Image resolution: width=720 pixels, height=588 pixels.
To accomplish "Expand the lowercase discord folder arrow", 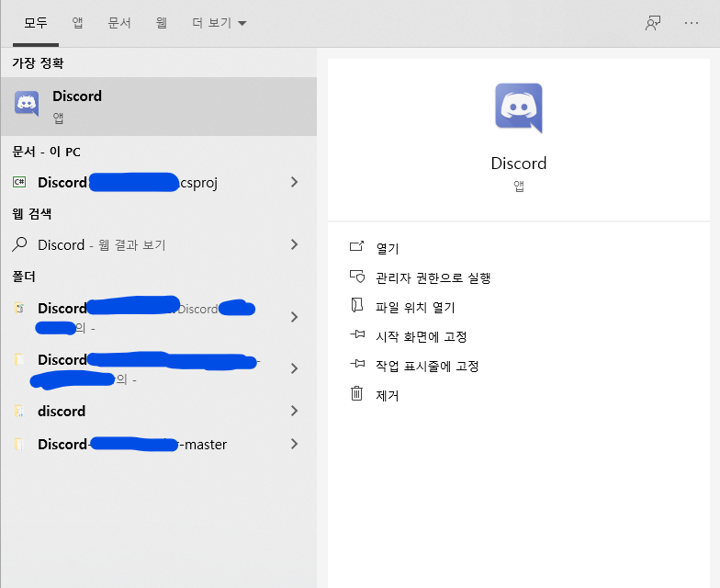I will coord(294,412).
